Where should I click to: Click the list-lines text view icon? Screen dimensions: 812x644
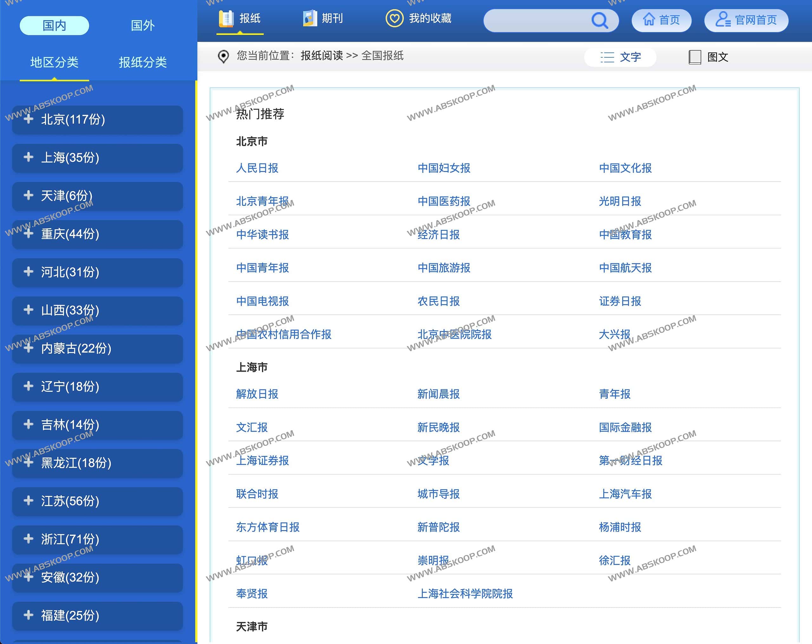coord(607,57)
